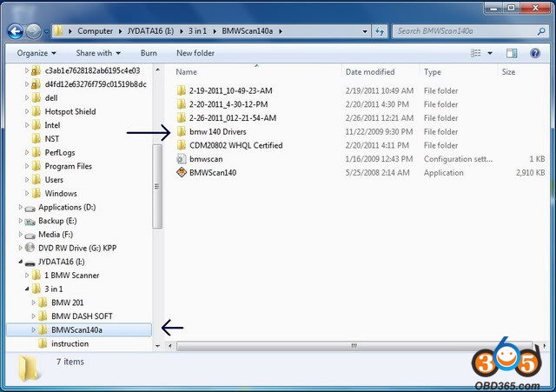The image size is (556, 392).
Task: Select the CDM20802 WHQL Certified folder icon
Action: 182,145
